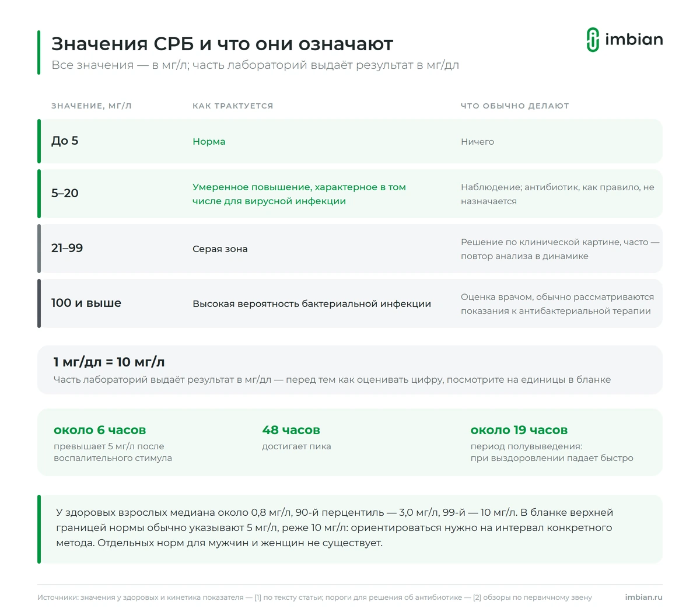Open the imbian.ru footer link

point(643,597)
